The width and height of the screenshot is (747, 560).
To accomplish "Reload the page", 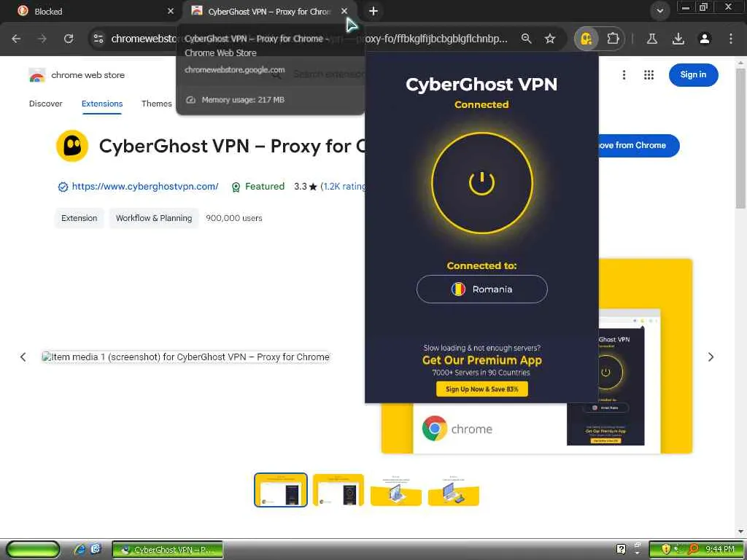I will pos(69,39).
